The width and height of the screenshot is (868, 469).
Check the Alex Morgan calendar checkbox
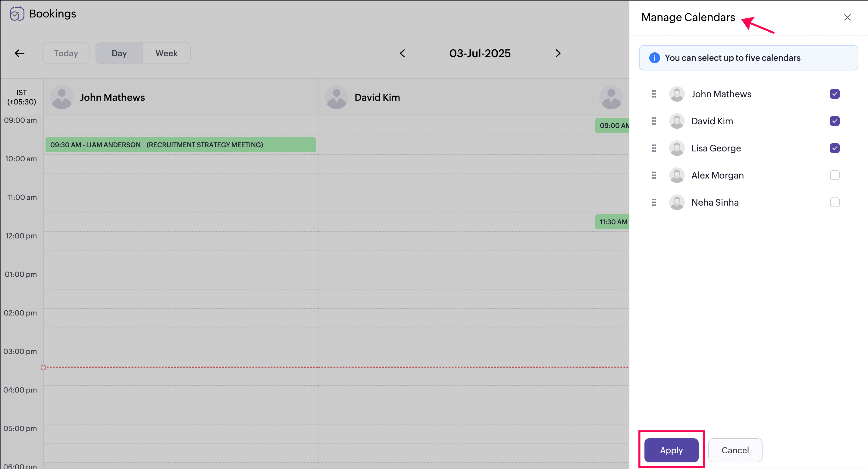coord(835,175)
